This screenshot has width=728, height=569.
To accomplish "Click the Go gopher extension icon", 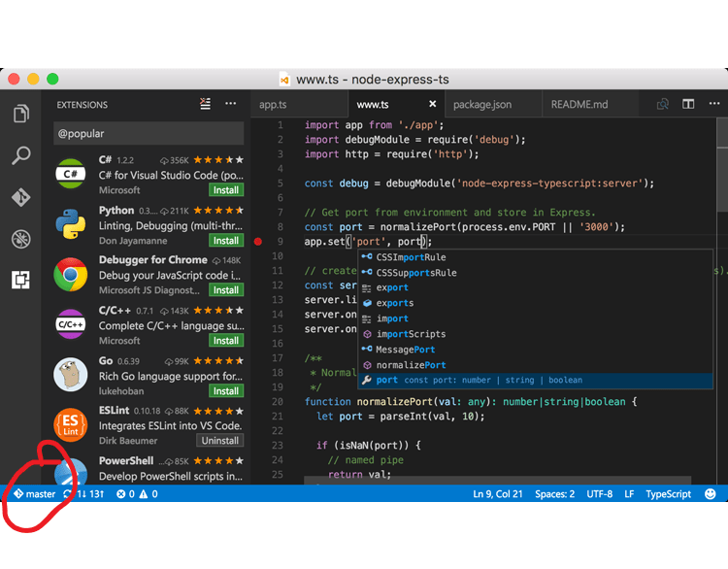I will pos(71,375).
